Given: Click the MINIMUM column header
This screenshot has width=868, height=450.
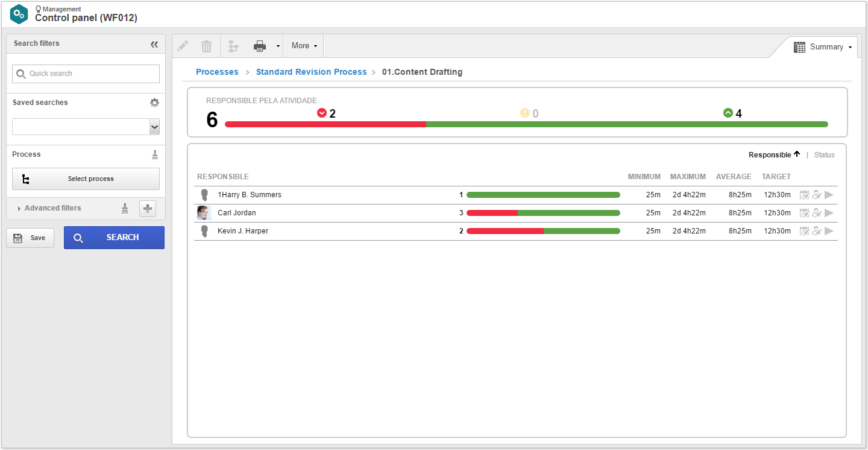Looking at the screenshot, I should (644, 177).
